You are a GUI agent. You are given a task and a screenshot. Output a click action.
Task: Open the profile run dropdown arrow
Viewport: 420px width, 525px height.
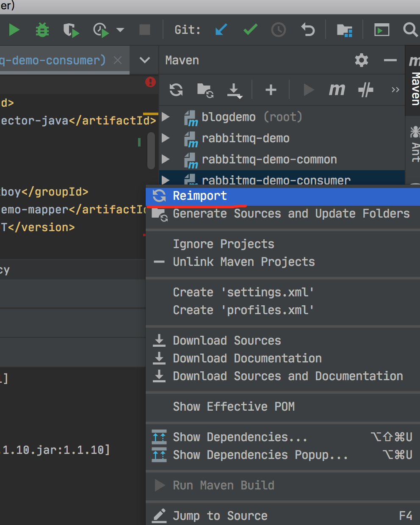coord(120,30)
